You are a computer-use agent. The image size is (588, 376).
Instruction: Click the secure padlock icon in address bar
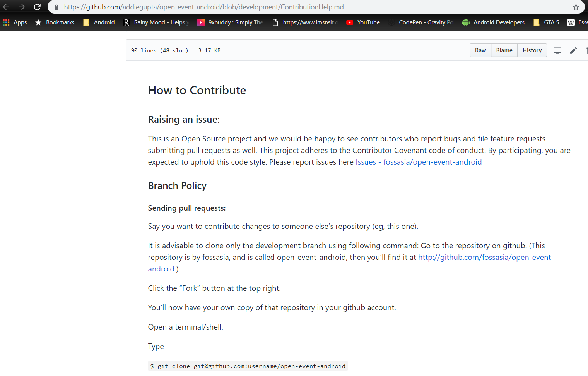[56, 7]
